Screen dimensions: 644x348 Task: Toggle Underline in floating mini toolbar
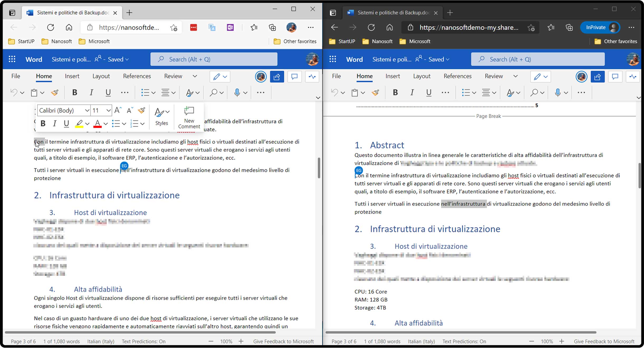pos(66,123)
